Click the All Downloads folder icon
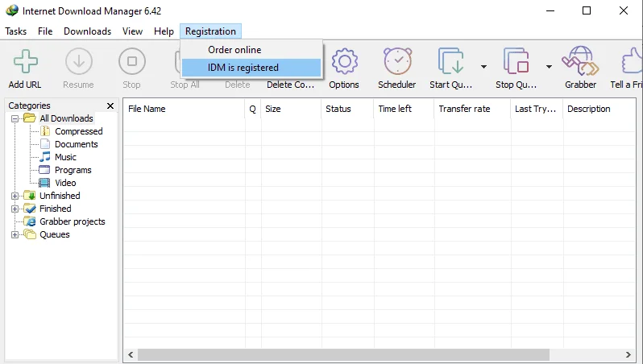This screenshot has height=364, width=643. [30, 118]
